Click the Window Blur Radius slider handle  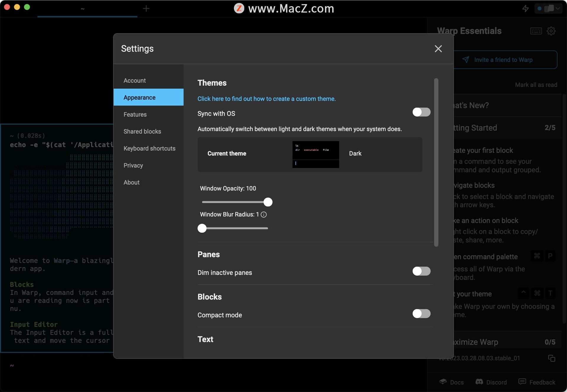202,228
